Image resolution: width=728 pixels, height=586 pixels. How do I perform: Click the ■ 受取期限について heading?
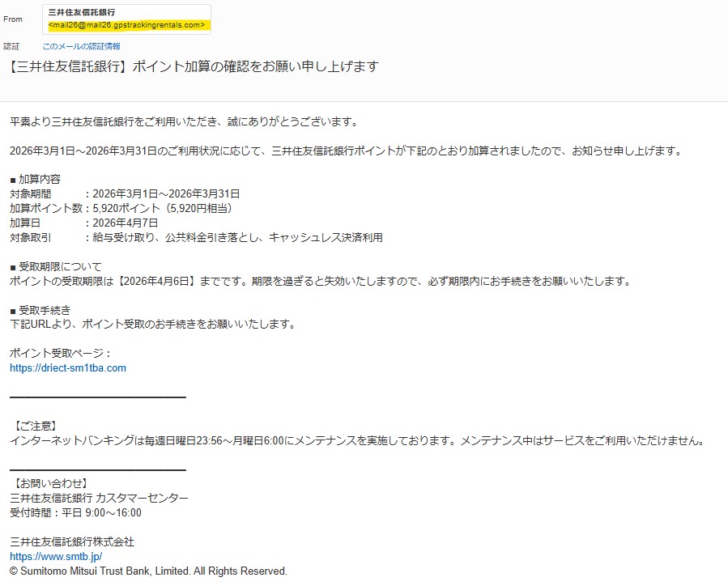click(56, 266)
